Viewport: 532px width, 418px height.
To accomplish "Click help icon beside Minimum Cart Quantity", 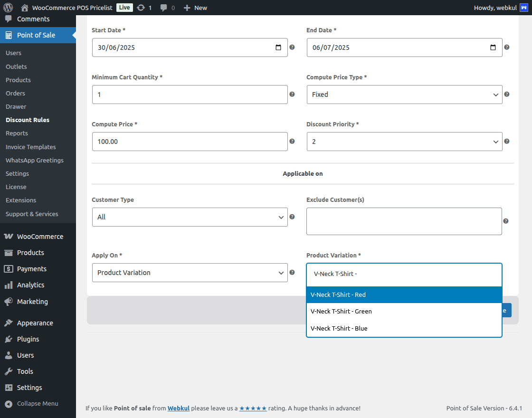I will tap(292, 95).
